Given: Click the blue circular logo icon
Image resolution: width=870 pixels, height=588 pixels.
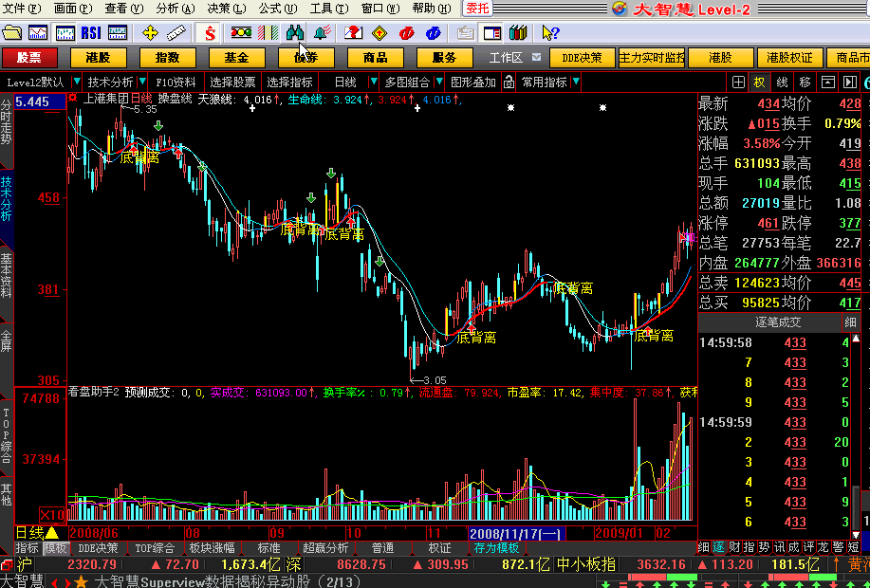Looking at the screenshot, I should coord(434,33).
